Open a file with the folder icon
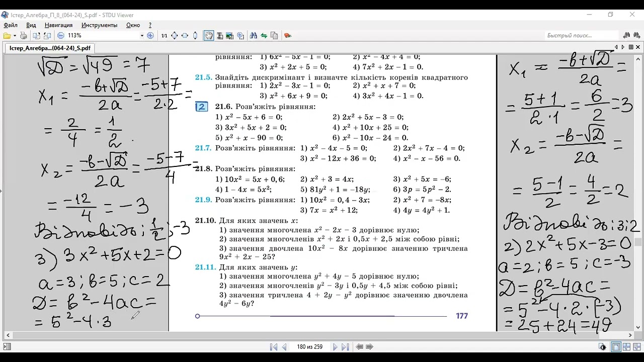 7,36
